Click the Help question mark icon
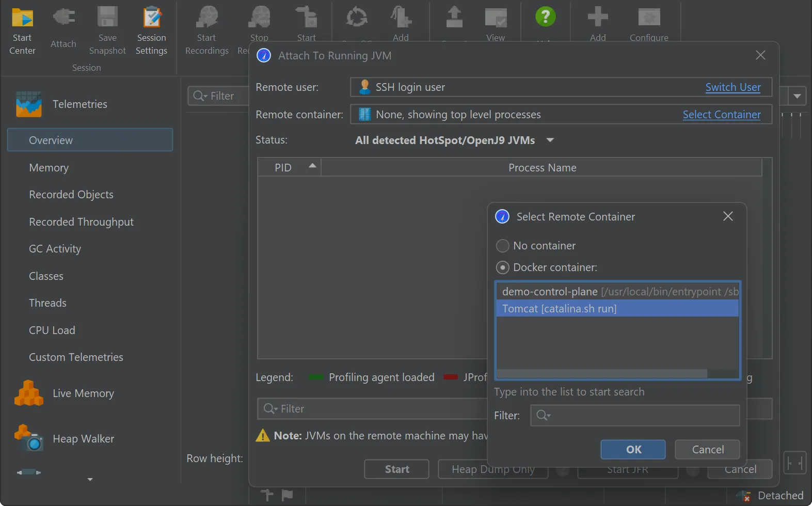Viewport: 812px width, 506px height. click(545, 17)
